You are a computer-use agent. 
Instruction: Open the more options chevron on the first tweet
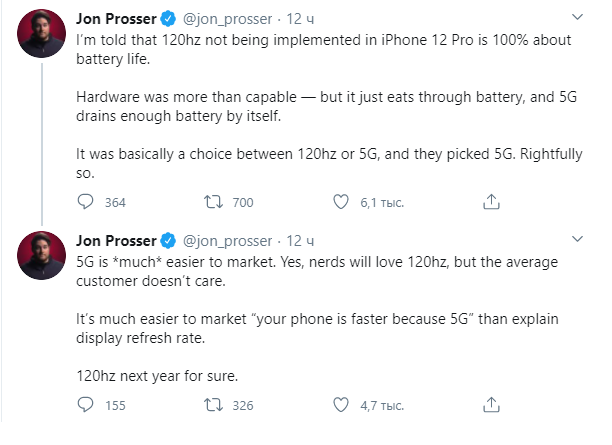pos(577,18)
